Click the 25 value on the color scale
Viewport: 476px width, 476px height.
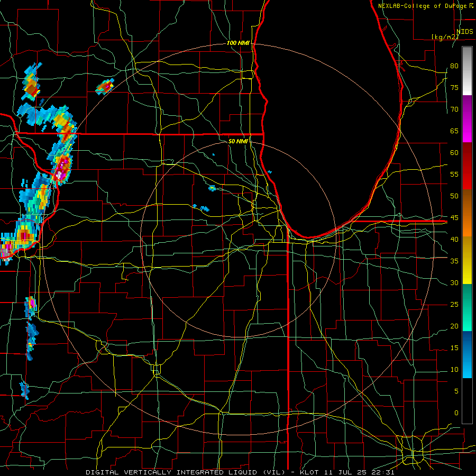pyautogui.click(x=454, y=305)
